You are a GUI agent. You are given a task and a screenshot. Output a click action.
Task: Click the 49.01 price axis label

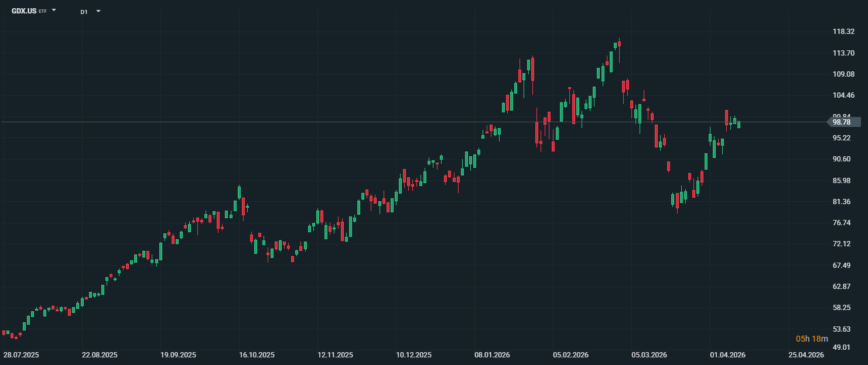tap(843, 347)
